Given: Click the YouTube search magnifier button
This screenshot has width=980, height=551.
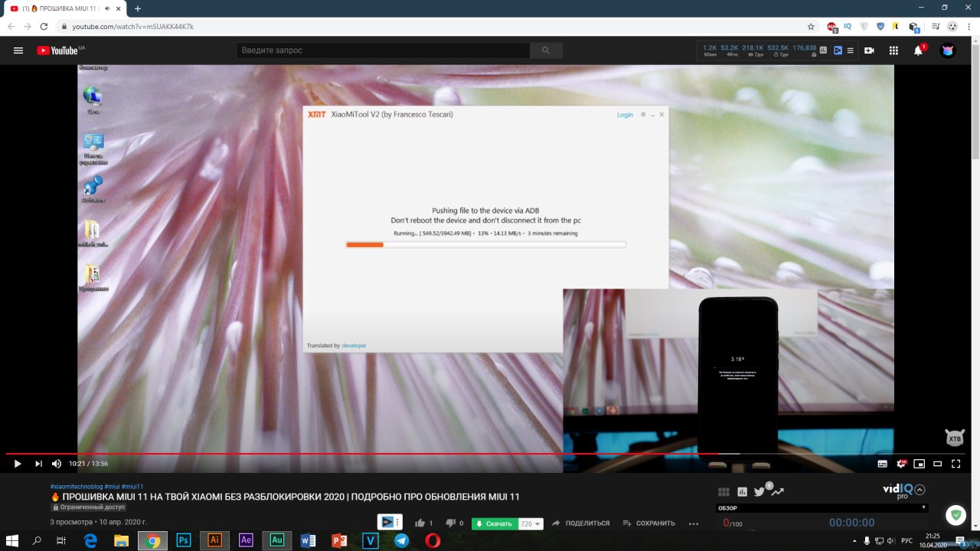Looking at the screenshot, I should tap(546, 51).
